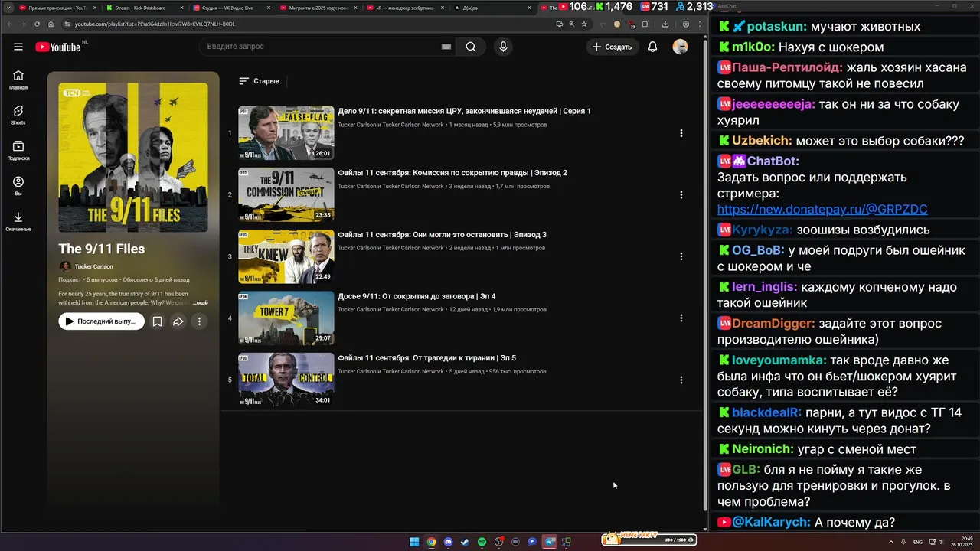
Task: Open Shorts in the sidebar
Action: (18, 116)
